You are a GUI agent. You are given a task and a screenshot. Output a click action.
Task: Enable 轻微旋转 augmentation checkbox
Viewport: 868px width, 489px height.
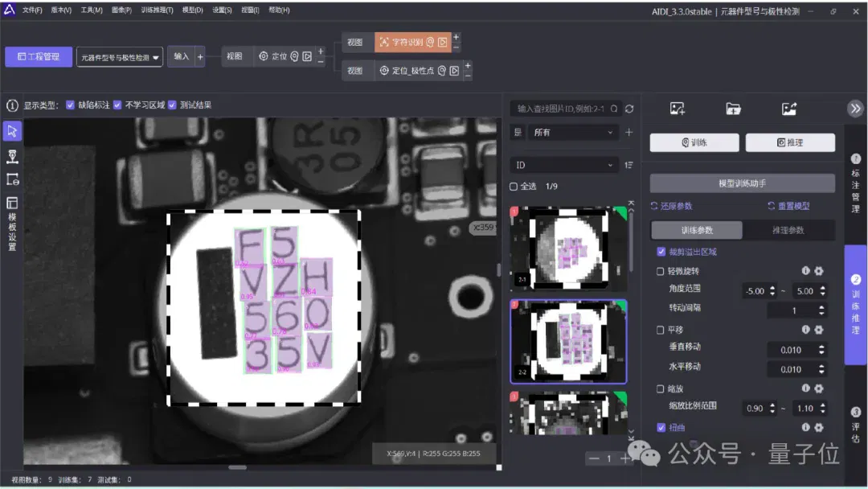coord(661,271)
